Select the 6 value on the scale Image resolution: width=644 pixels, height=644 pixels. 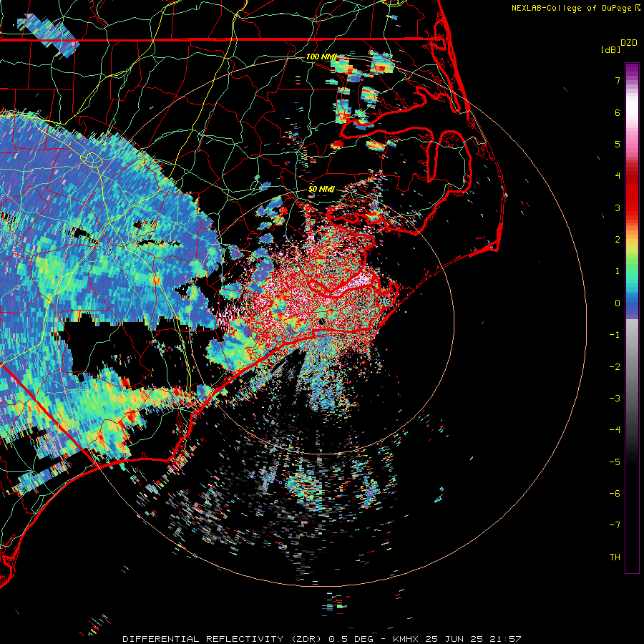(x=618, y=112)
